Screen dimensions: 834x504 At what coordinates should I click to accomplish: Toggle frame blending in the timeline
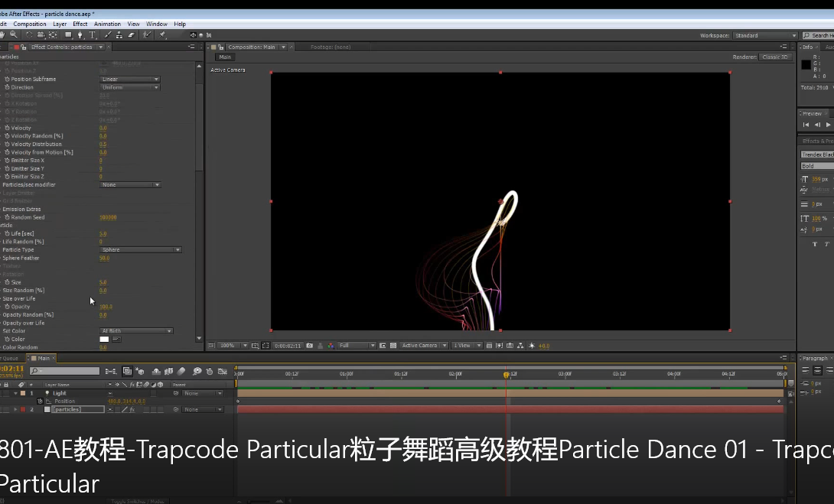pos(168,371)
